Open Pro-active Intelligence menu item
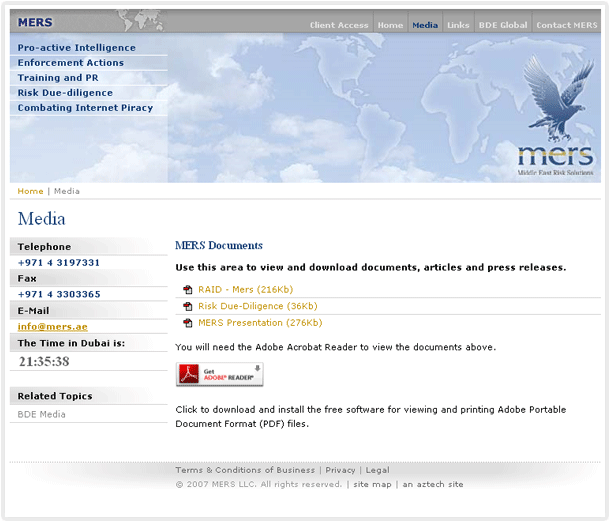Image resolution: width=610 pixels, height=522 pixels. pyautogui.click(x=77, y=48)
